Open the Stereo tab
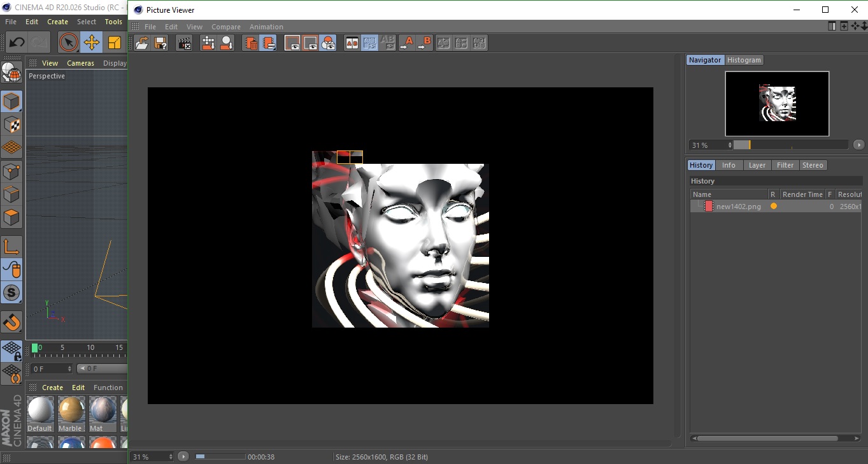 tap(813, 165)
